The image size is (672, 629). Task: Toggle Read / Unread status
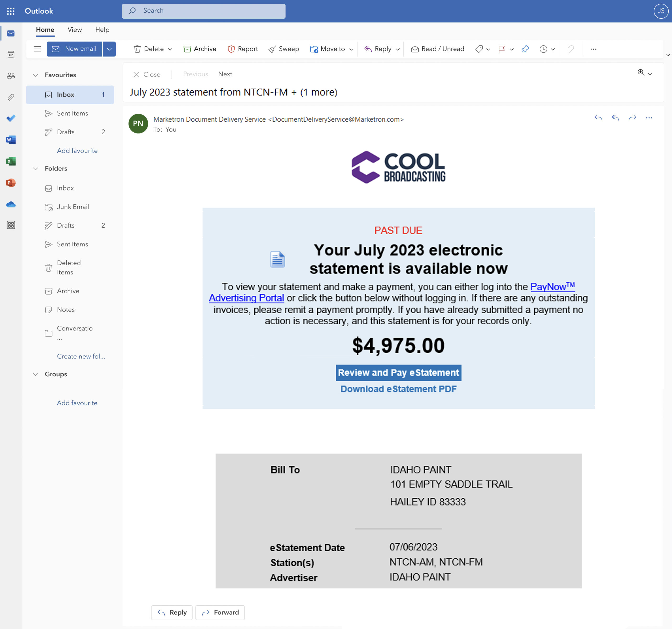point(437,49)
